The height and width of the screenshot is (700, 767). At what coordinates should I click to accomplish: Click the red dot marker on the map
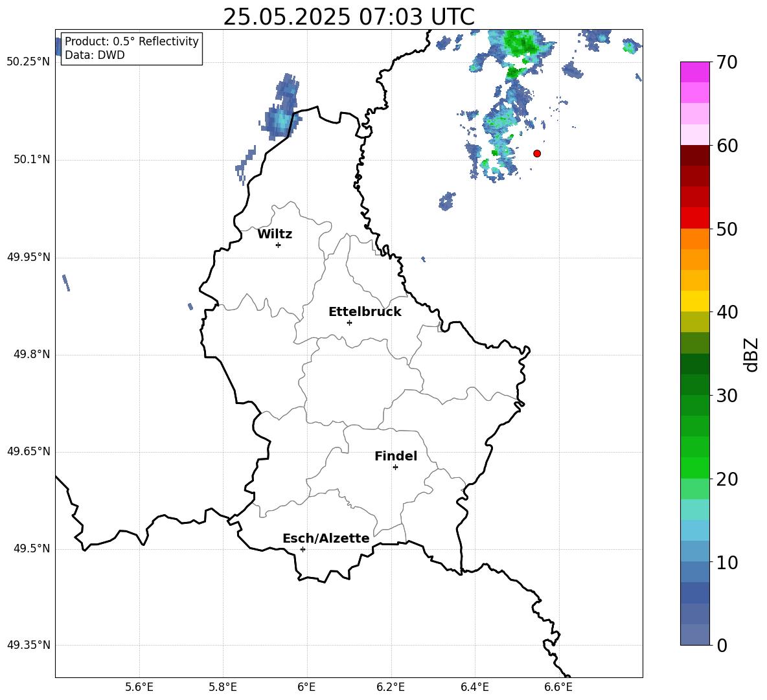[x=536, y=153]
